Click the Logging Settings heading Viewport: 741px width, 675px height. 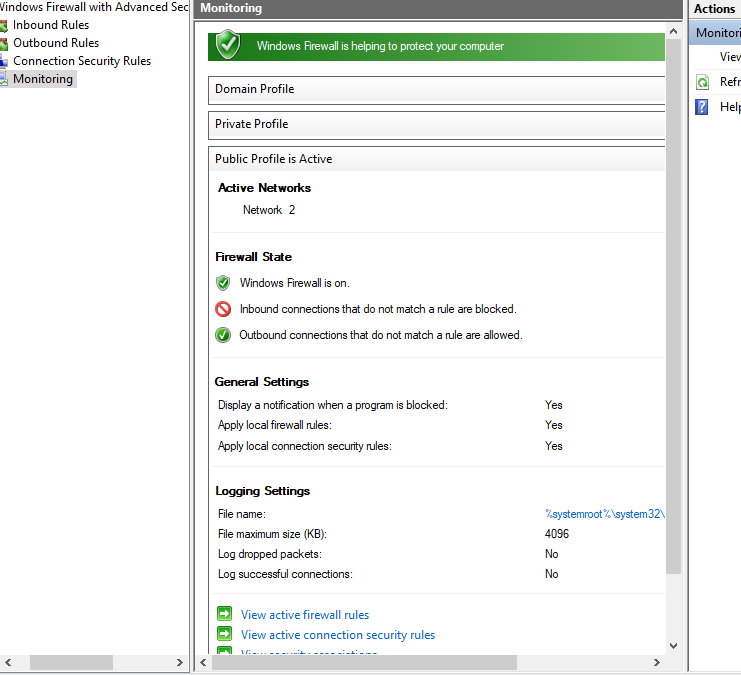tap(262, 491)
